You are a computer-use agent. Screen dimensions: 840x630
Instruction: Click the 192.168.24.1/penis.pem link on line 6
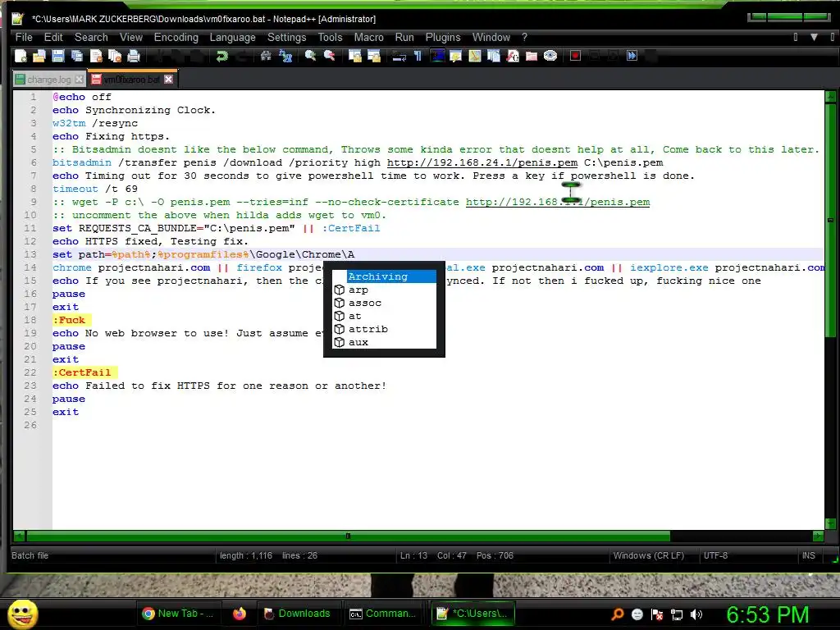482,162
